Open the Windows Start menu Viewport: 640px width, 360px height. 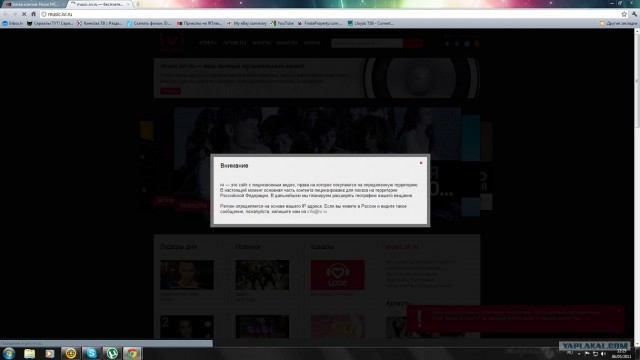(x=9, y=353)
